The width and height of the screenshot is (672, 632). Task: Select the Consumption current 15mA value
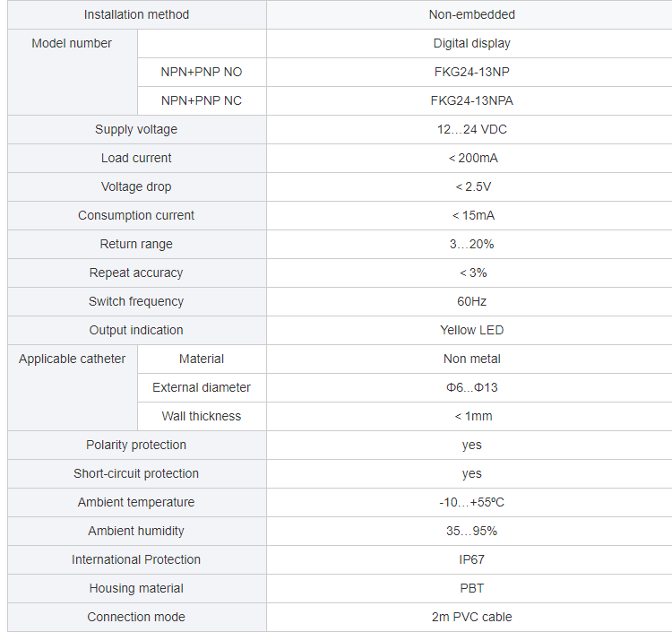473,215
